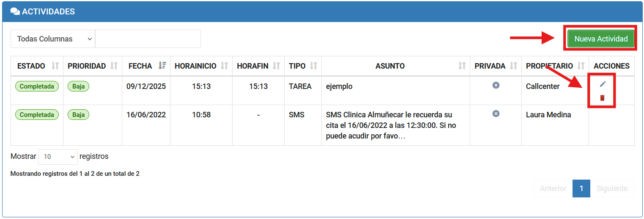The height and width of the screenshot is (219, 644).
Task: Click the search text field
Action: point(148,39)
